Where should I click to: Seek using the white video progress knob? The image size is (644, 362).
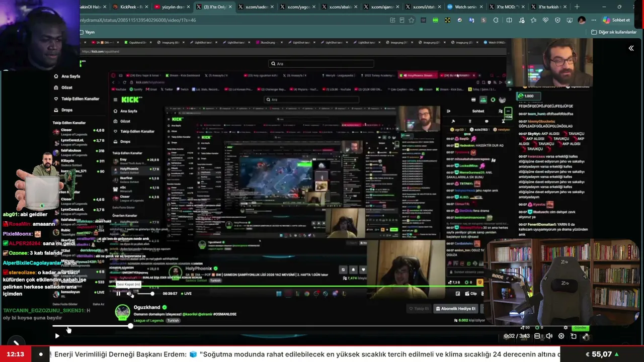pos(130,326)
